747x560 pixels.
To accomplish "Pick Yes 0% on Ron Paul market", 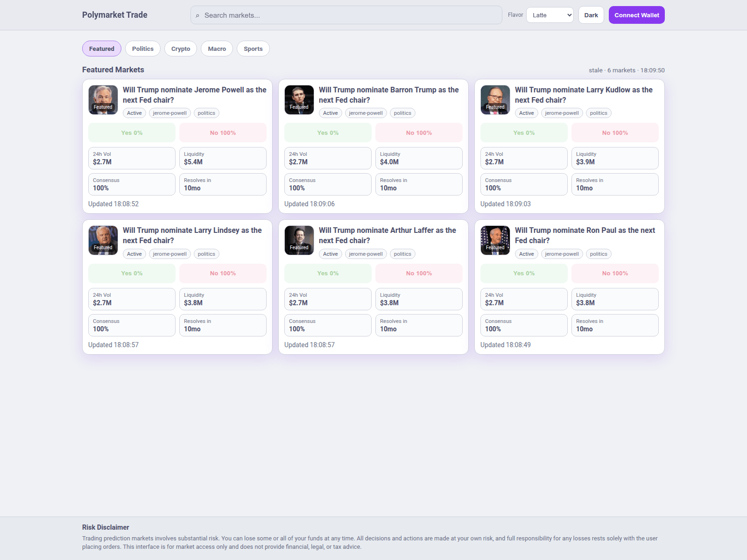I will pyautogui.click(x=524, y=273).
